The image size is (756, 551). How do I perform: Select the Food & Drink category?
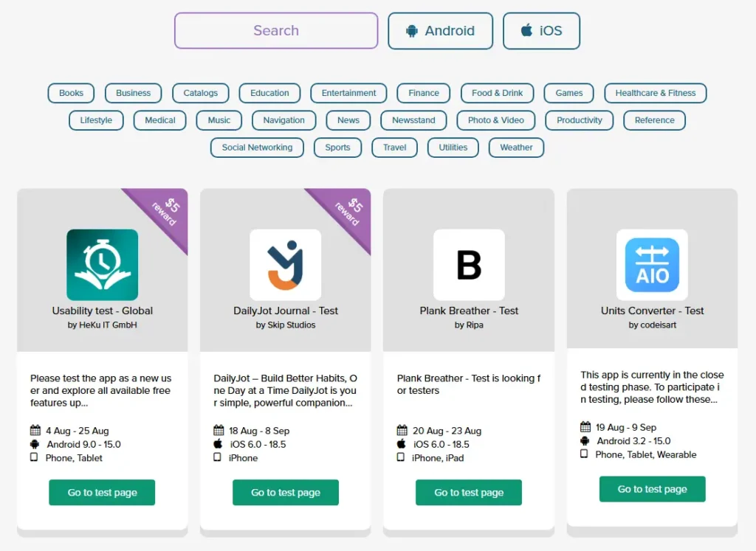(497, 93)
